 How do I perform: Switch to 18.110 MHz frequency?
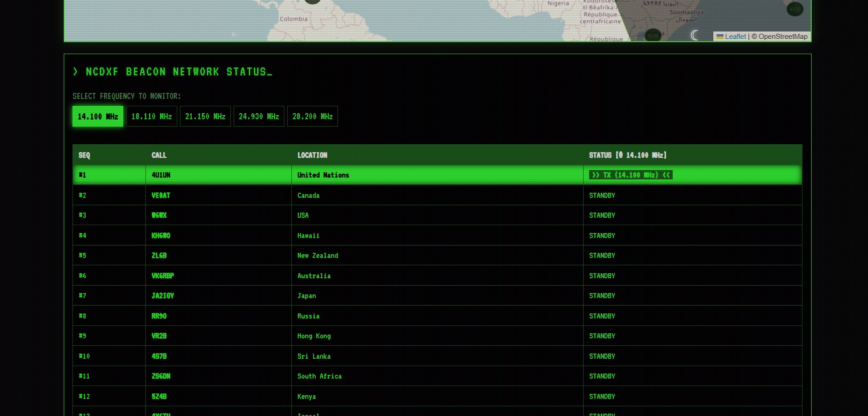coord(151,116)
